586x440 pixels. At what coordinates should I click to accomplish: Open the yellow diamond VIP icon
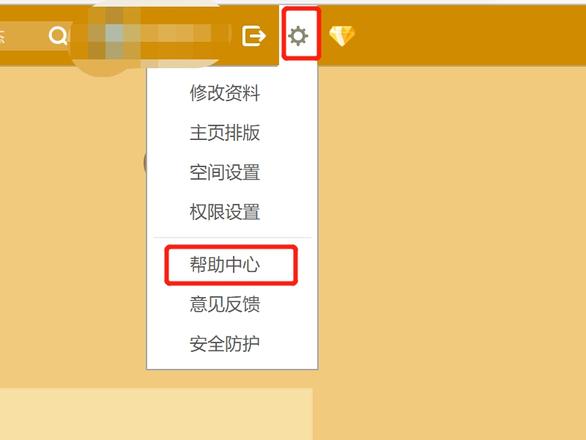pyautogui.click(x=342, y=36)
